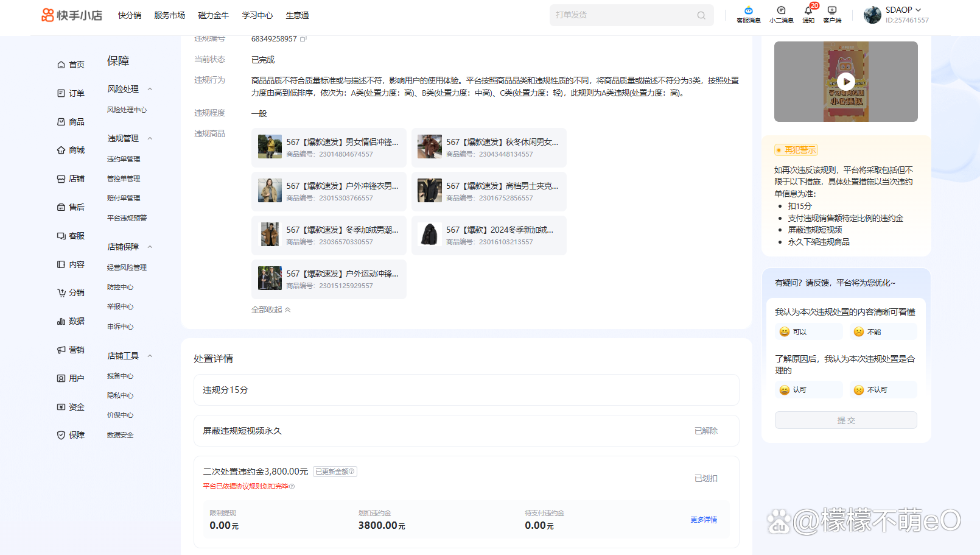This screenshot has width=980, height=555.
Task: Go to 价保中心
Action: 120,415
